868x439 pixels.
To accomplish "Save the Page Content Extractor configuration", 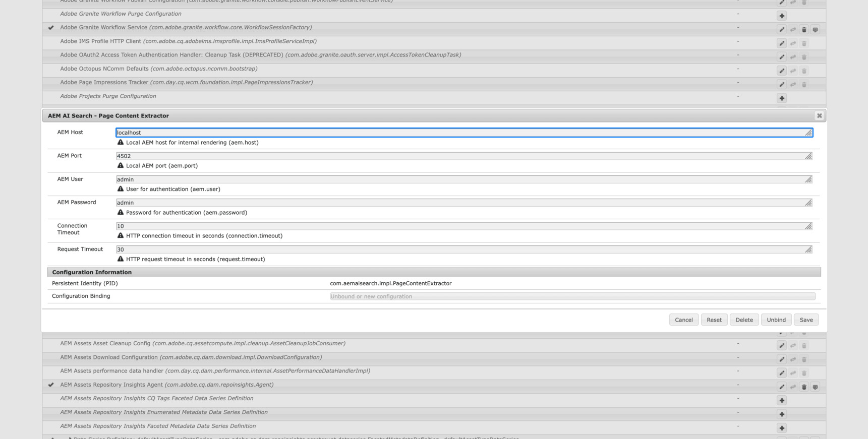I will [x=806, y=320].
